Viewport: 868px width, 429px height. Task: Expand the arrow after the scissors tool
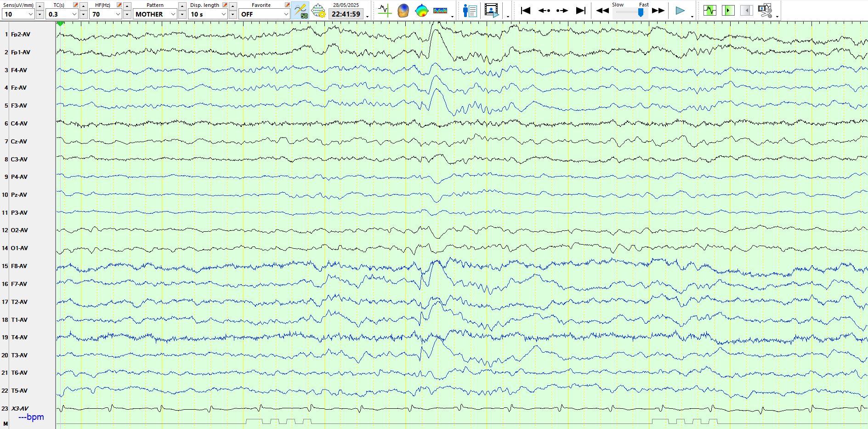(x=777, y=17)
